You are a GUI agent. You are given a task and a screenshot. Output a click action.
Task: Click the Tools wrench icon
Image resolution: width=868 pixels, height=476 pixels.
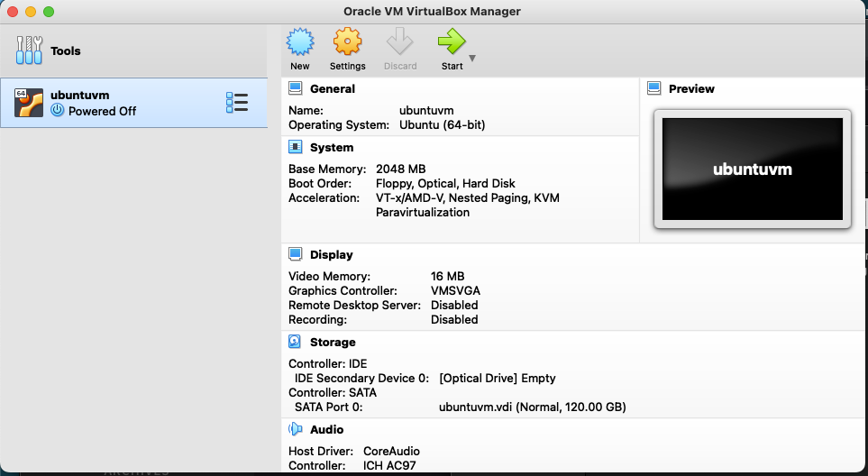(30, 50)
